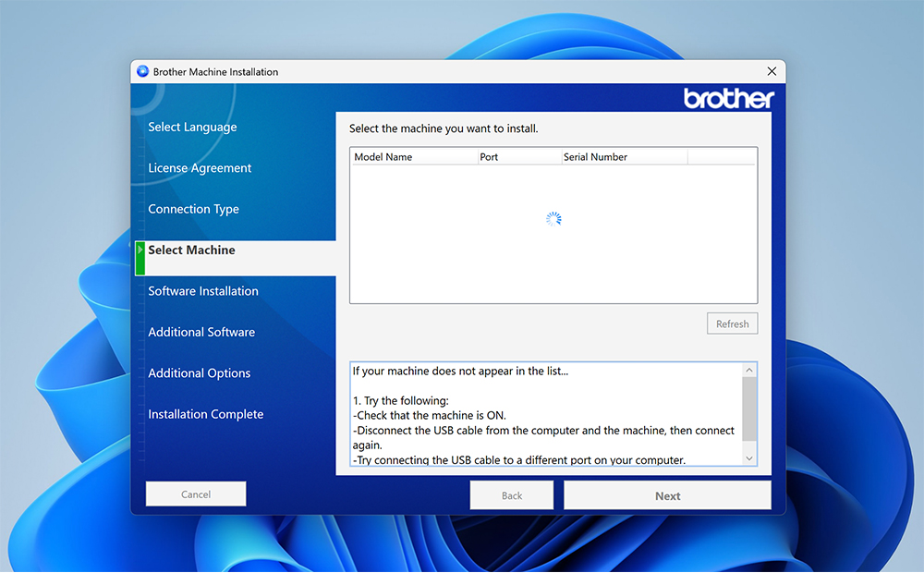
Task: Click the Serial Number column header
Action: tap(624, 157)
